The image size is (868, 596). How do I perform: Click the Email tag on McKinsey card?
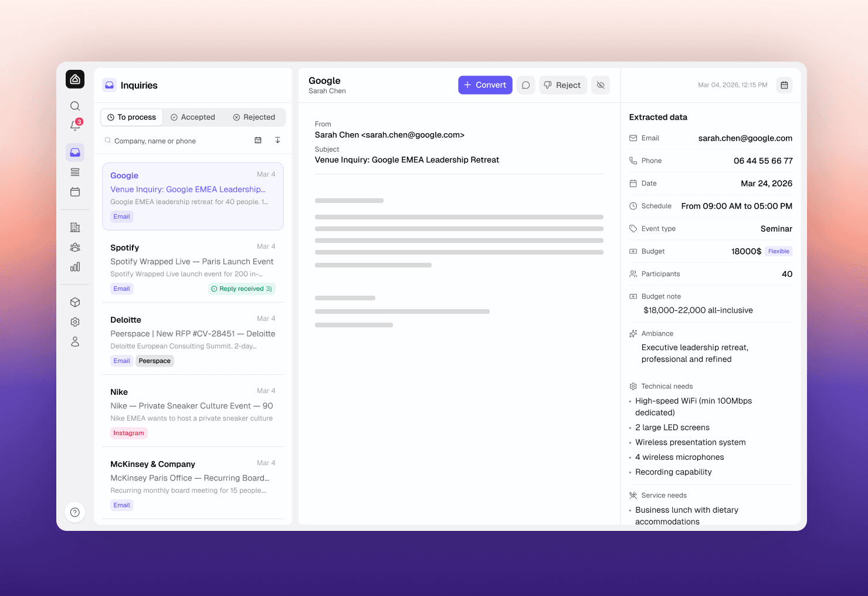[x=122, y=505]
